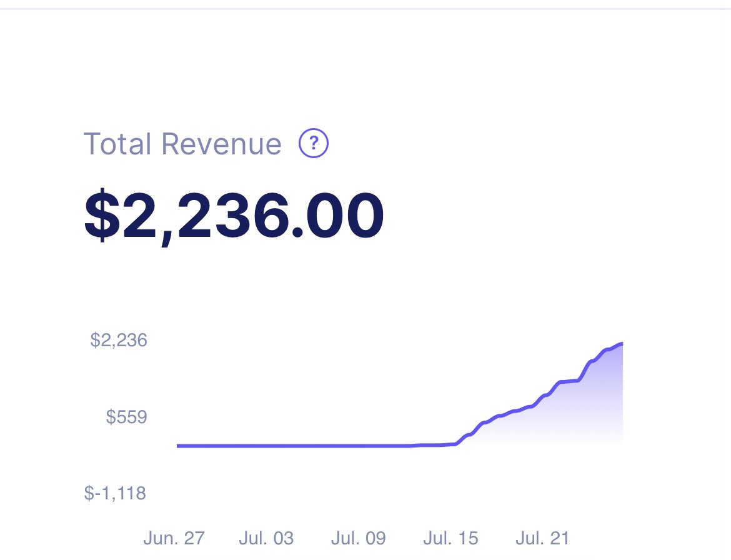The height and width of the screenshot is (560, 731).
Task: Click the Jul. 15 x-axis date label
Action: point(451,538)
